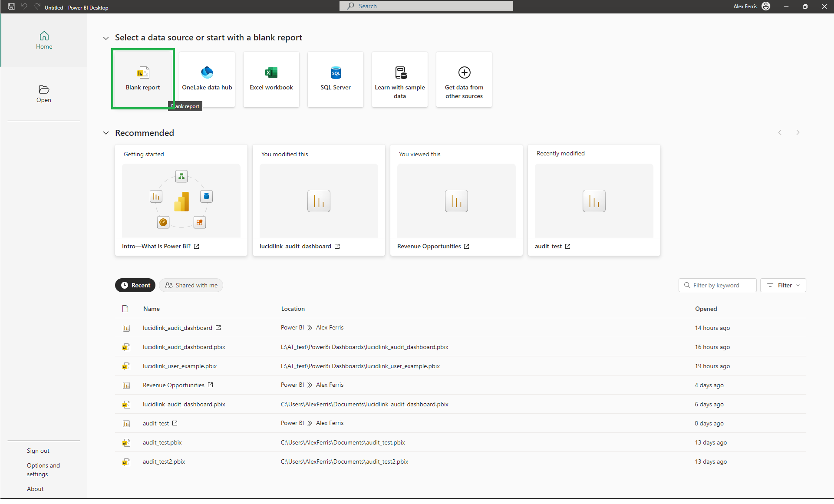This screenshot has width=834, height=504.
Task: Create a Blank report
Action: 143,79
